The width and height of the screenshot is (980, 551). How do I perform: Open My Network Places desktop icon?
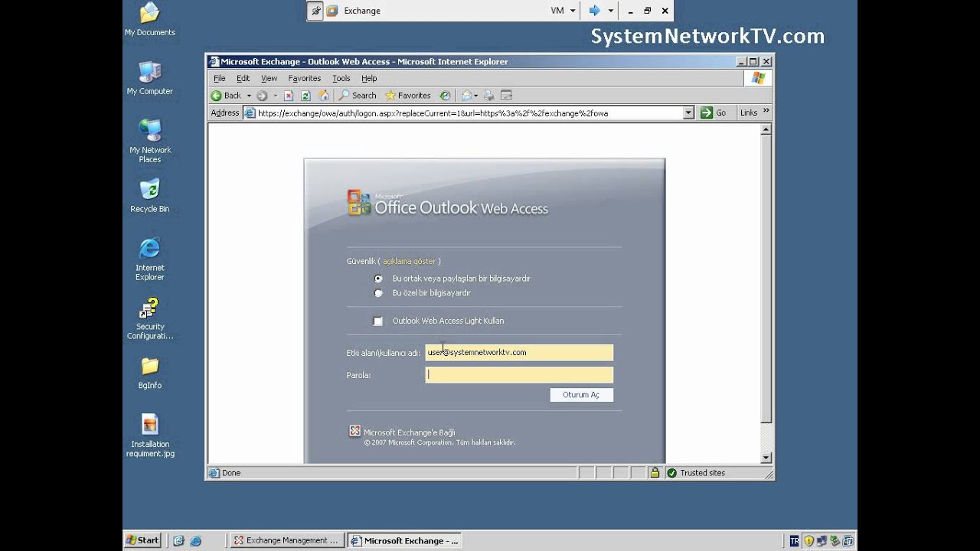point(150,141)
